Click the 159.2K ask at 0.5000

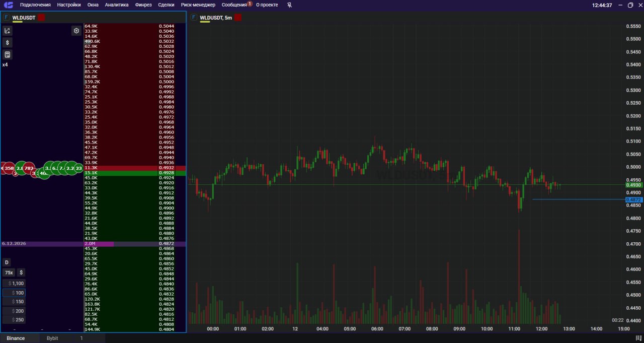[135, 82]
